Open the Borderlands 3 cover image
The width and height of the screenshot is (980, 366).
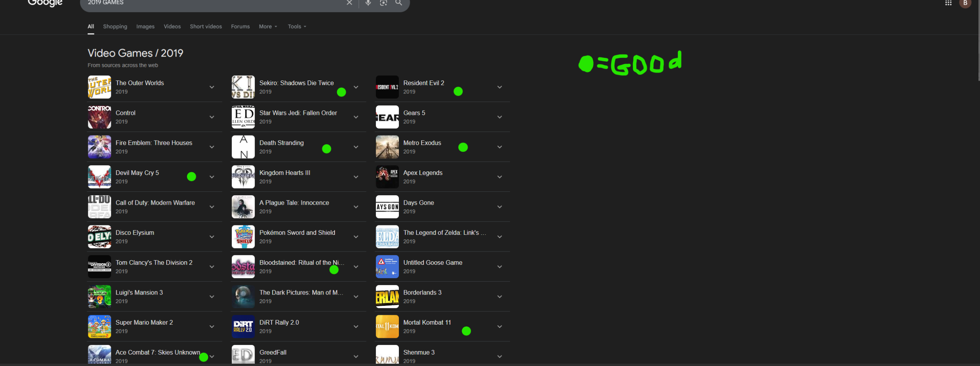pos(387,297)
